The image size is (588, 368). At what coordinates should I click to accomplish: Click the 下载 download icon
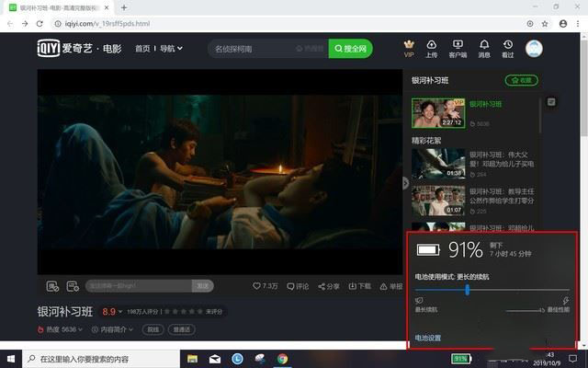click(359, 286)
